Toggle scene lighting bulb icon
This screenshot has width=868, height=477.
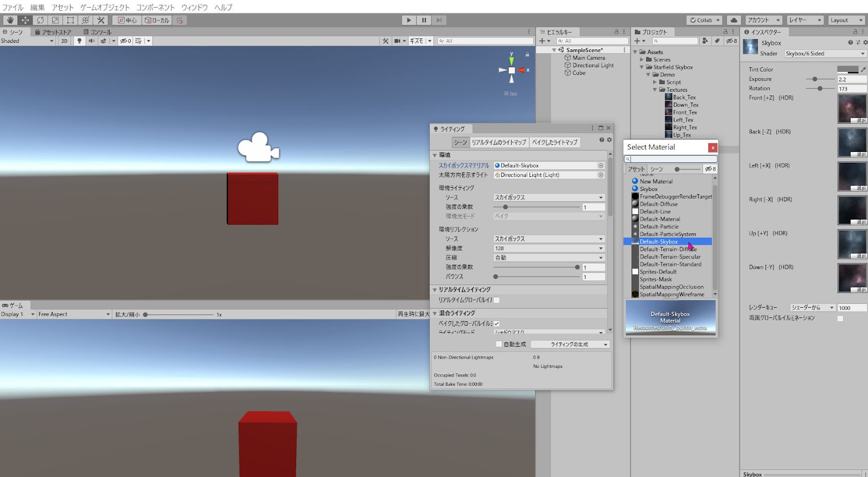pyautogui.click(x=79, y=41)
